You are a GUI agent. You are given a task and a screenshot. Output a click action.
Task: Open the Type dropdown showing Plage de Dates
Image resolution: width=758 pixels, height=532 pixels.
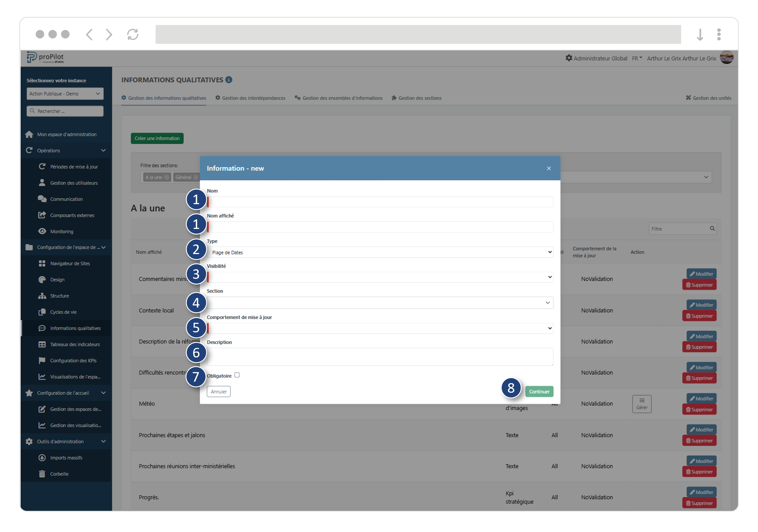(380, 252)
